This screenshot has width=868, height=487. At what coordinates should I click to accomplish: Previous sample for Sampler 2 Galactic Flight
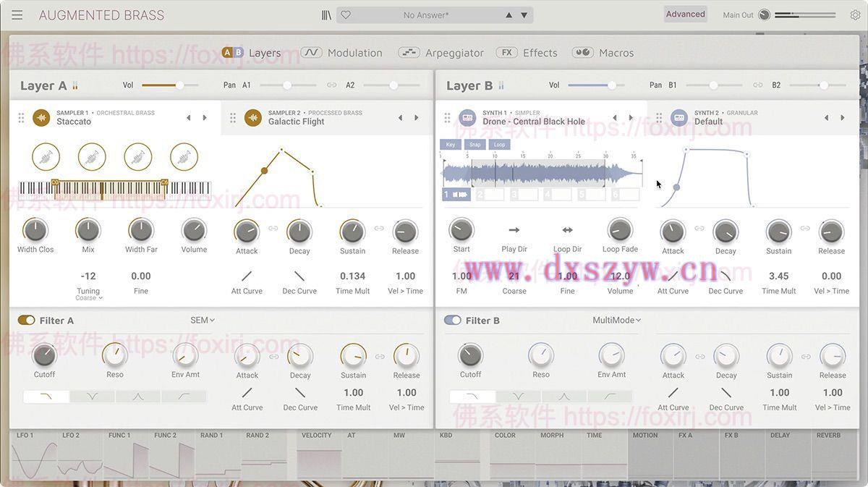pos(400,117)
